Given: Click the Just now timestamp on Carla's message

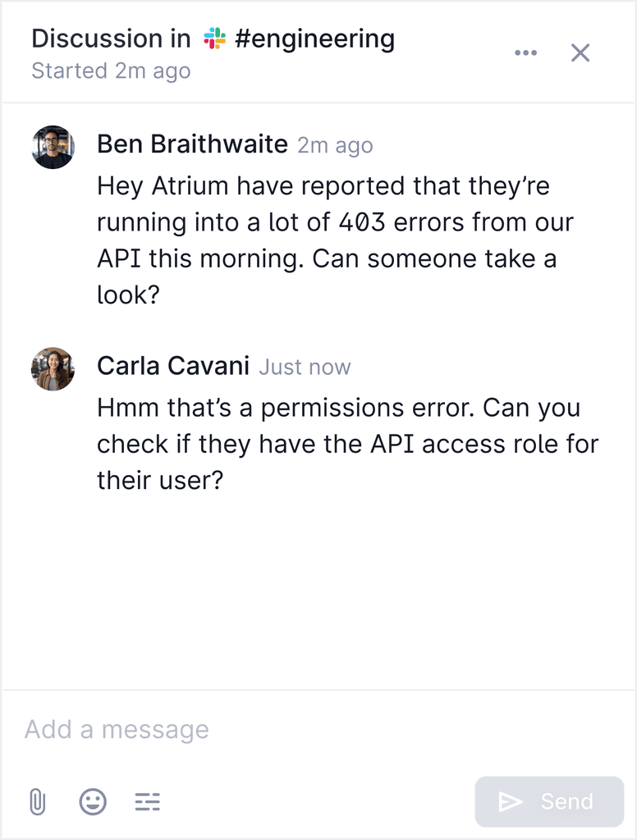Looking at the screenshot, I should pyautogui.click(x=305, y=367).
